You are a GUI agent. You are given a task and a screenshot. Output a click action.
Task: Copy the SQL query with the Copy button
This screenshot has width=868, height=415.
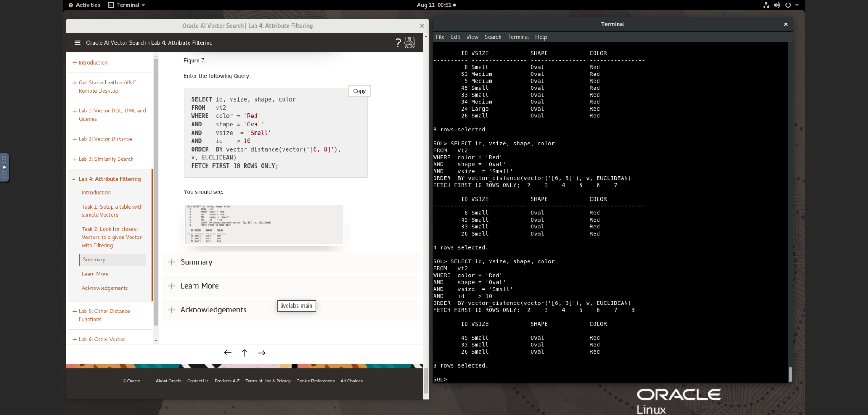coord(359,91)
